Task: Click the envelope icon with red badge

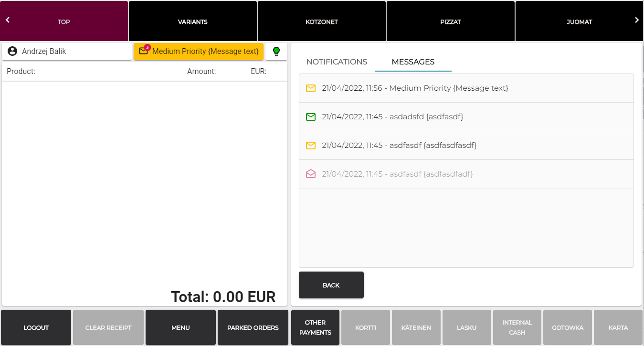Action: 143,51
